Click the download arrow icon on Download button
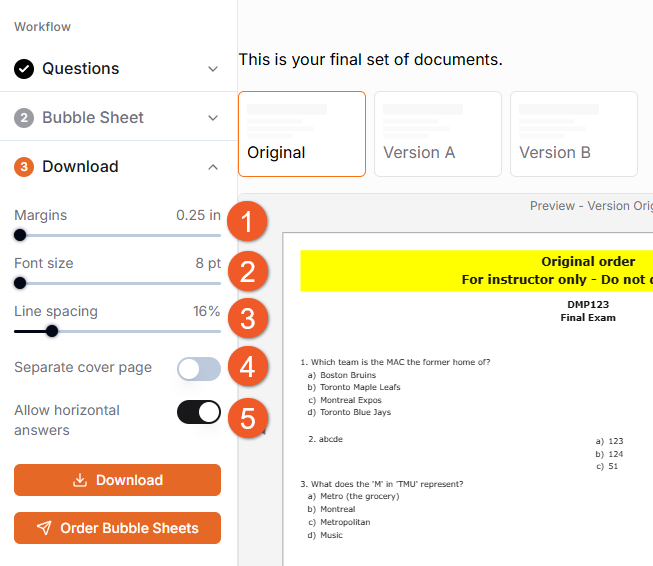This screenshot has width=653, height=566. 80,480
